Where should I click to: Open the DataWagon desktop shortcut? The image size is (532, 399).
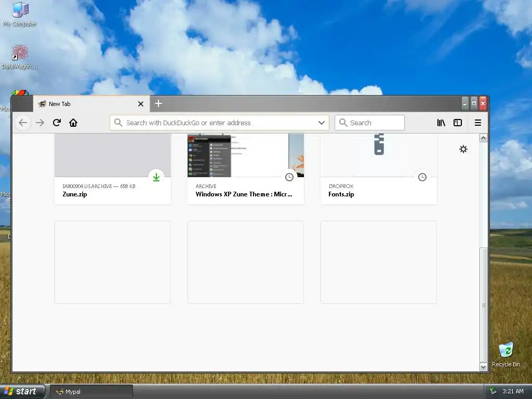click(20, 57)
